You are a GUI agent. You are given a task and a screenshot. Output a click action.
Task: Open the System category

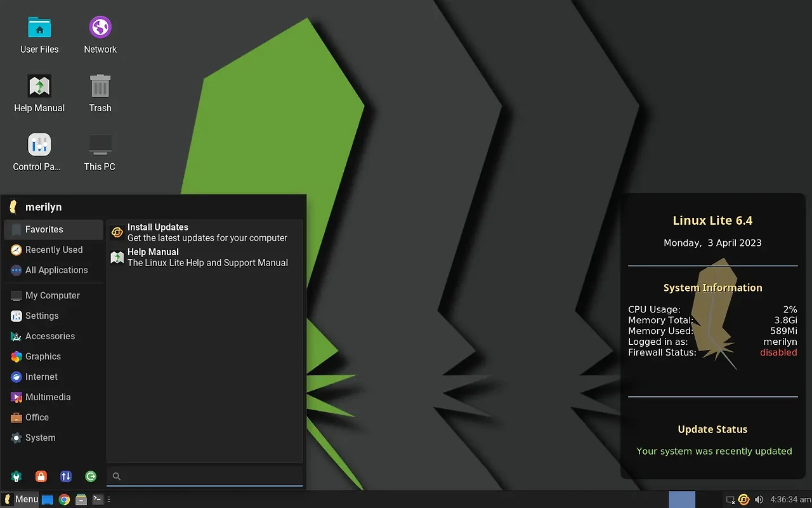click(53, 438)
